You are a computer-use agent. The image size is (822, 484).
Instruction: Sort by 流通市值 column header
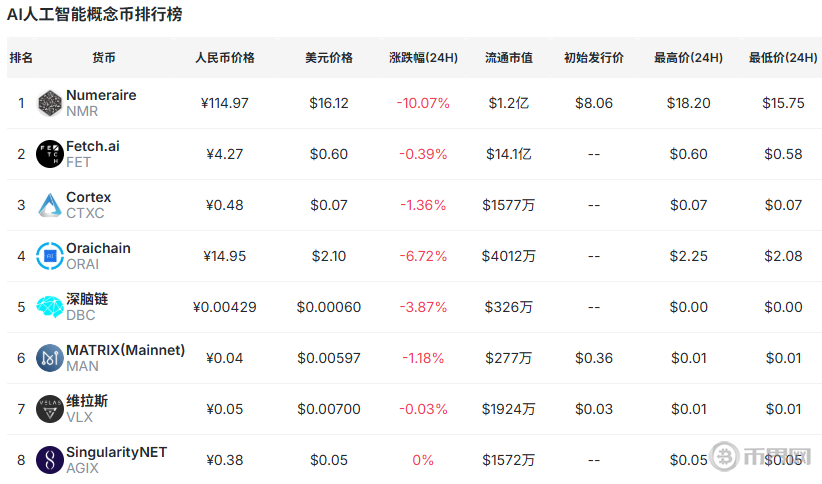509,58
